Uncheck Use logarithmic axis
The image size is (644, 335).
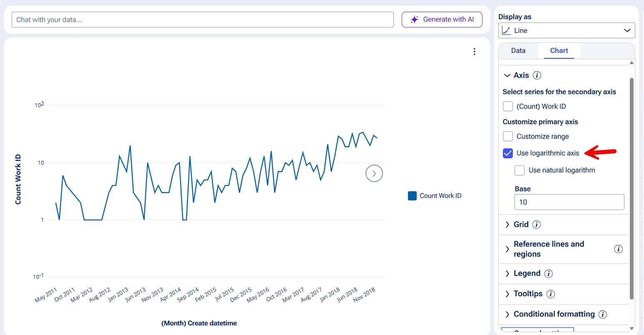click(508, 153)
